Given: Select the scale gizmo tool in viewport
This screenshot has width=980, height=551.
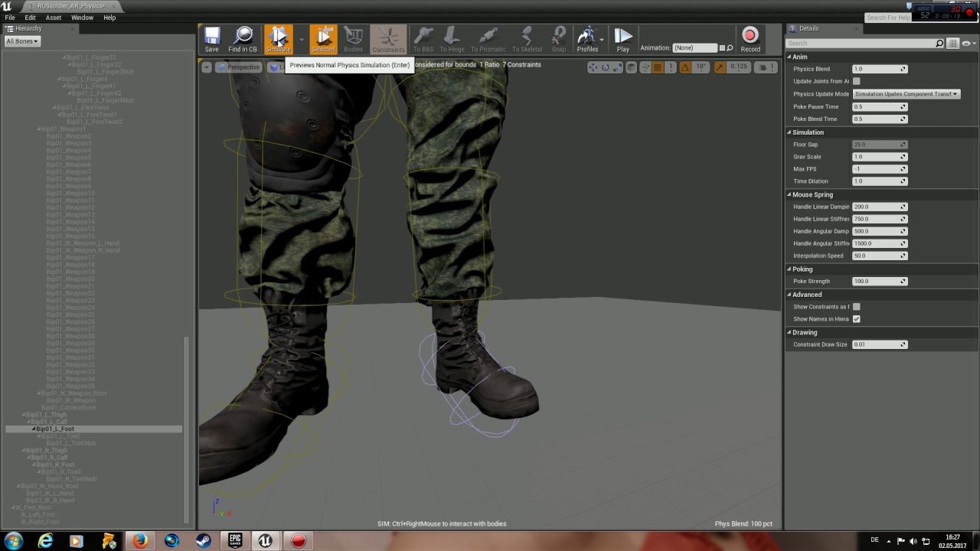Looking at the screenshot, I should (617, 67).
